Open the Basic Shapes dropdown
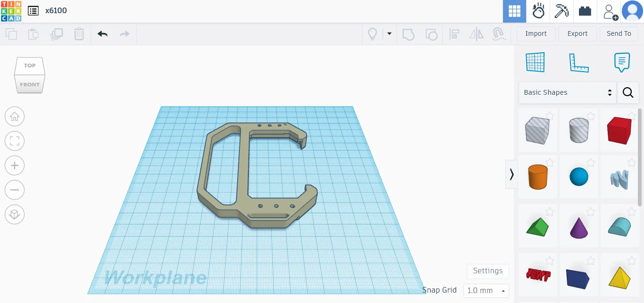The height and width of the screenshot is (303, 644). click(x=567, y=92)
